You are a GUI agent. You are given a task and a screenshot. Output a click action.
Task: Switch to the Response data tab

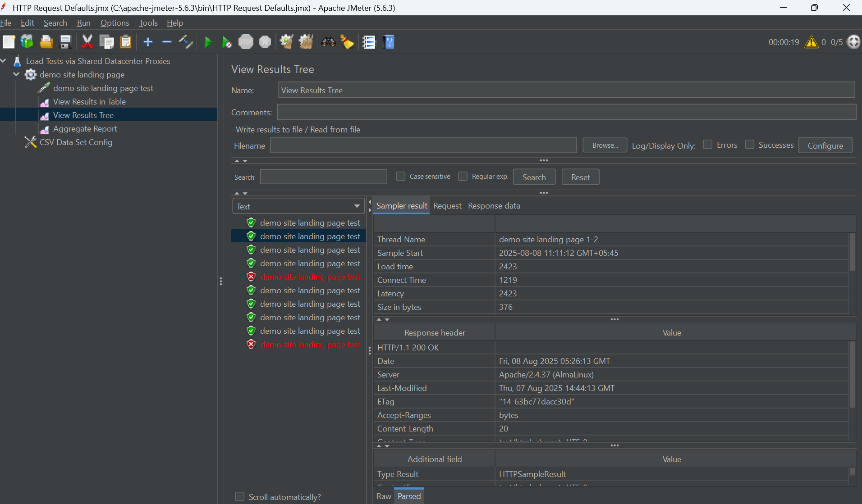tap(494, 206)
